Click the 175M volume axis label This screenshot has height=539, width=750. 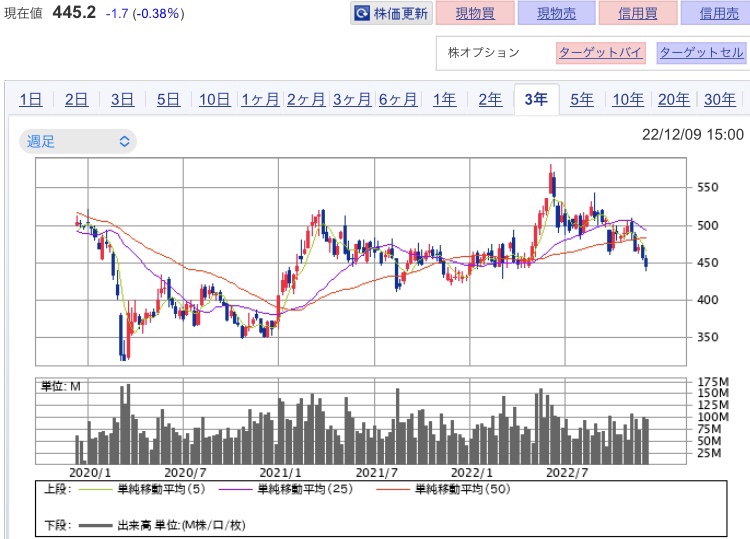point(713,382)
